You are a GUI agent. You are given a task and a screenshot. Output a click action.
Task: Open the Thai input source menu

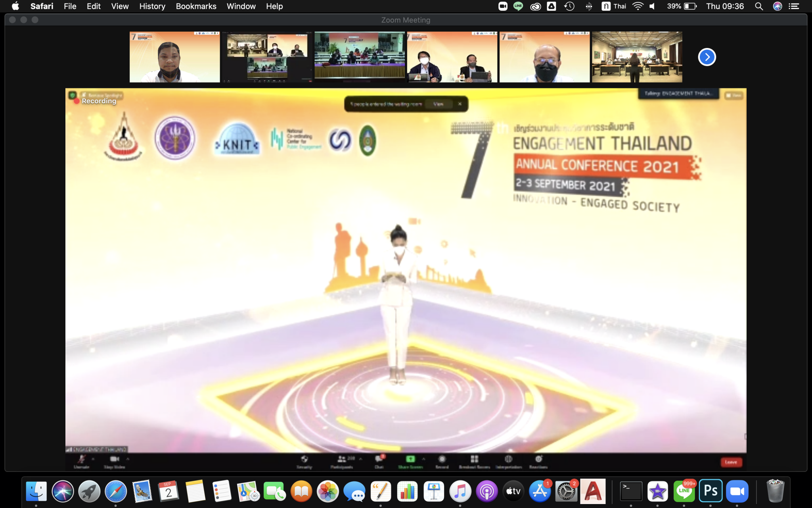(x=614, y=6)
